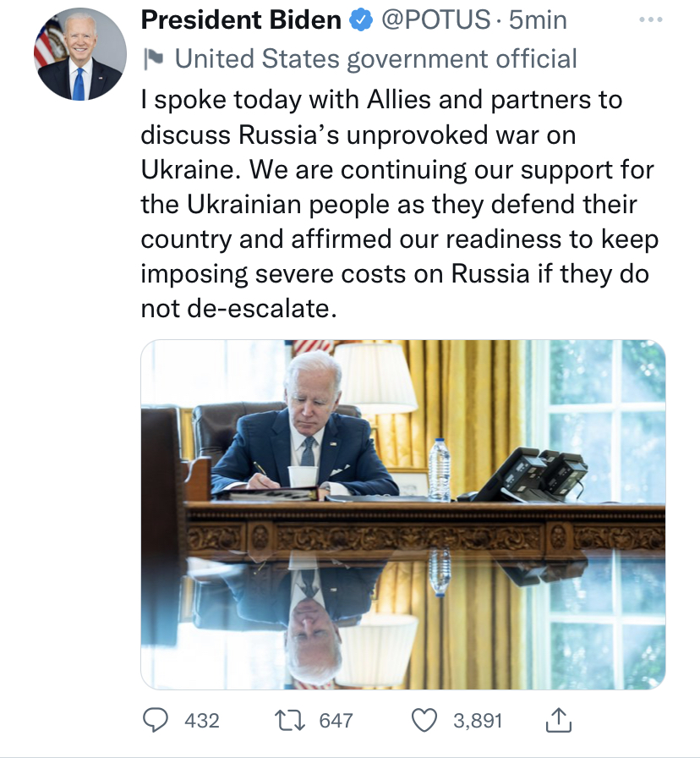Image resolution: width=700 pixels, height=758 pixels.
Task: Click the United States government official label
Action: (375, 58)
